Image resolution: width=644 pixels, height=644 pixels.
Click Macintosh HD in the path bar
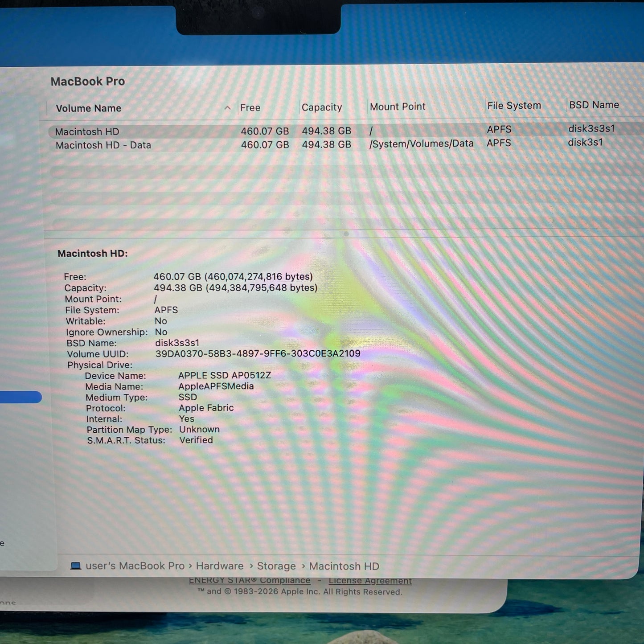[x=344, y=566]
